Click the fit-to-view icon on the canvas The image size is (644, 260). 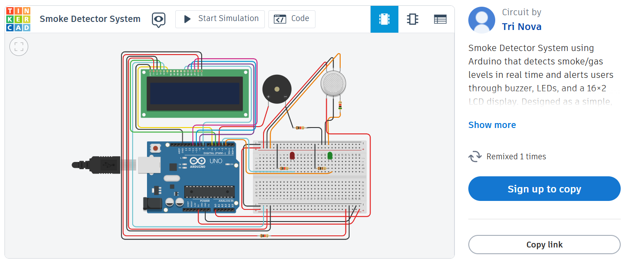click(x=18, y=46)
